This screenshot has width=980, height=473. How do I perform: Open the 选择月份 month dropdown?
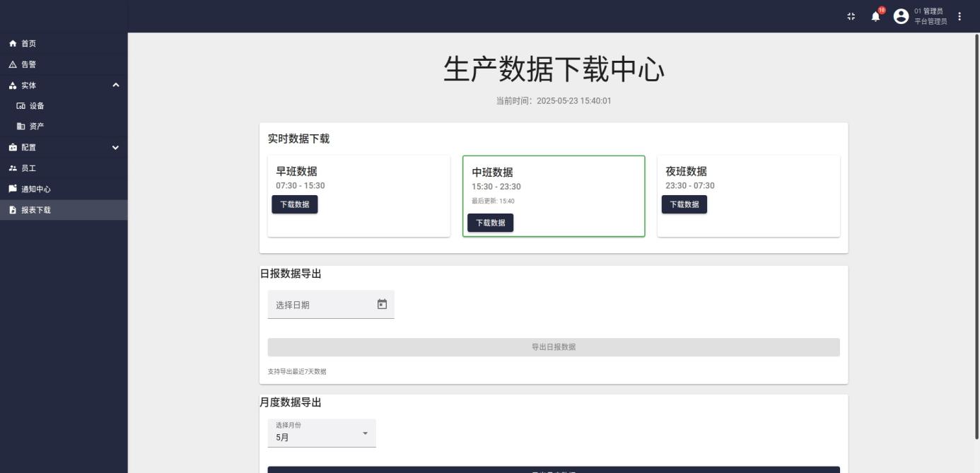pos(322,433)
